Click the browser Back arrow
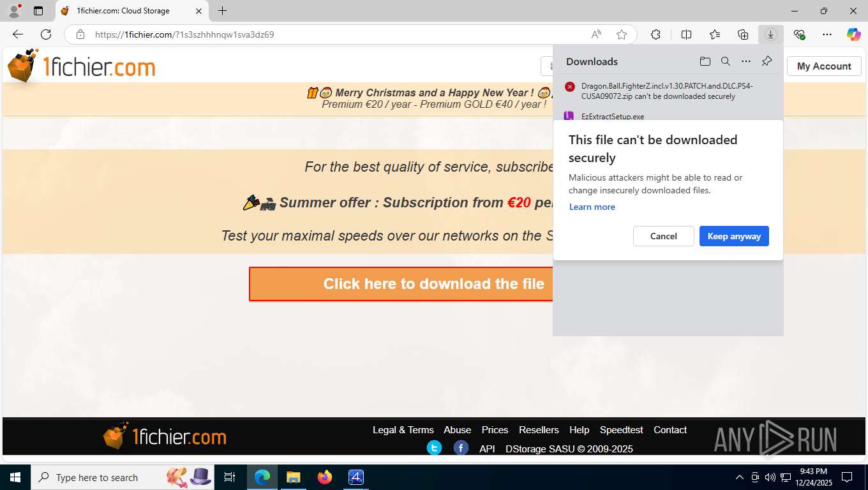Screen dimensions: 868x490 (x=18, y=34)
